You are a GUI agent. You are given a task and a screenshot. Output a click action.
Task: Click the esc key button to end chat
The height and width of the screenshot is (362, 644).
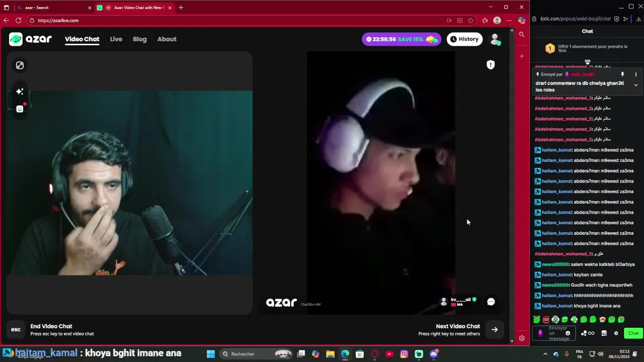16,330
